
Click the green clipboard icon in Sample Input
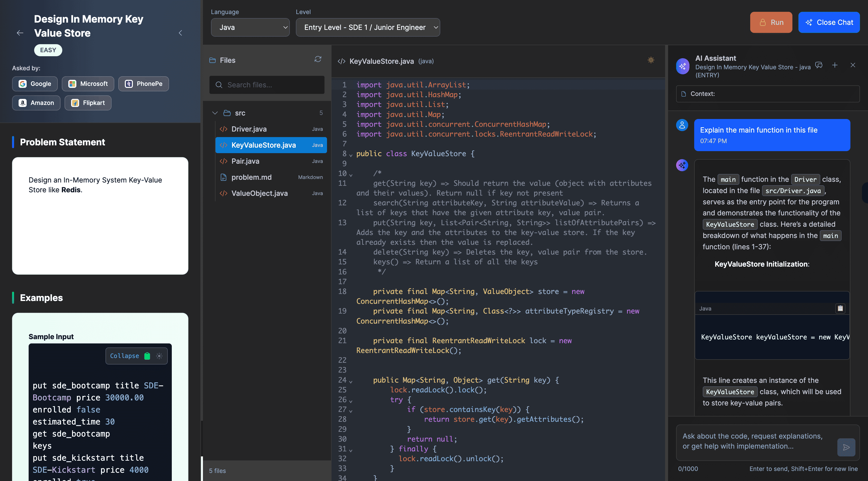[x=147, y=356]
